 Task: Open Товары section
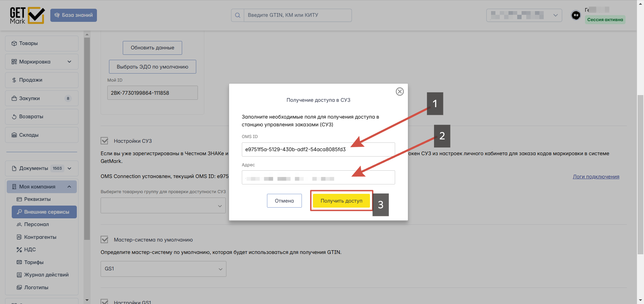coord(42,43)
